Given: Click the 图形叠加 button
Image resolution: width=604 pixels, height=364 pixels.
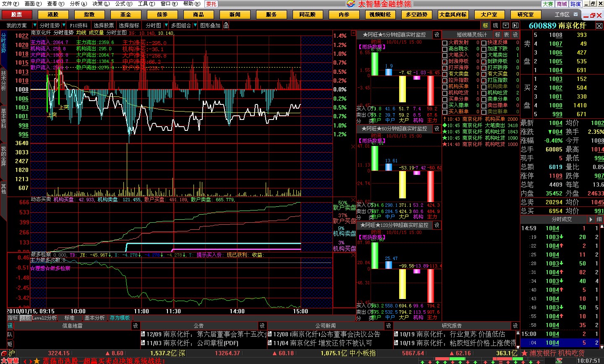Looking at the screenshot, I should pyautogui.click(x=210, y=26).
